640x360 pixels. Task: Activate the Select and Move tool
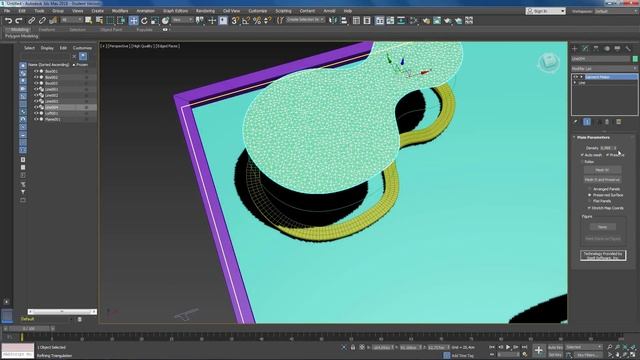(133, 20)
